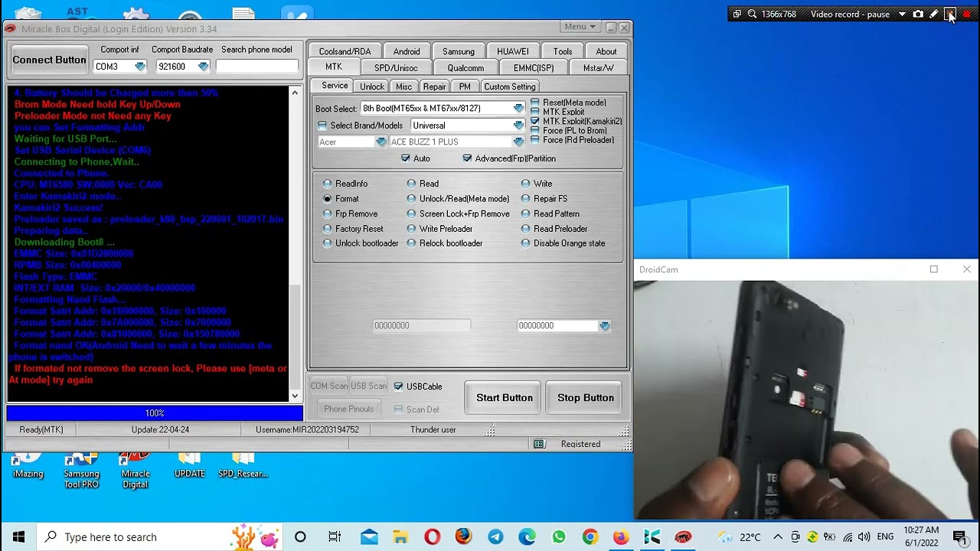Viewport: 980px width, 551px height.
Task: Select Screen Lock+Frp Remove option
Action: (x=411, y=214)
